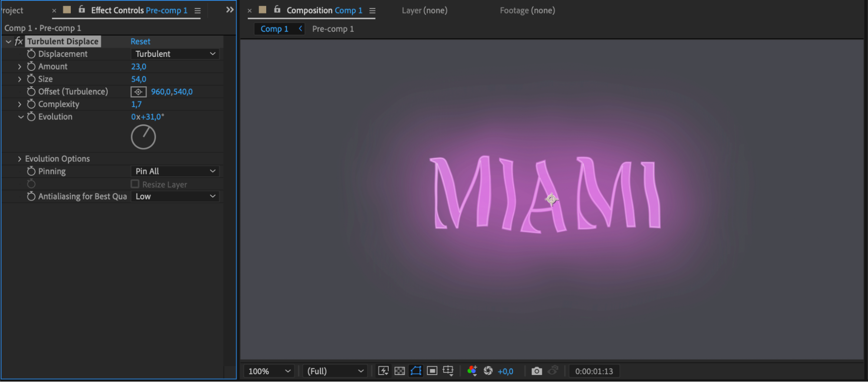Click the Offset Turbulence crosshair point picker

click(139, 92)
